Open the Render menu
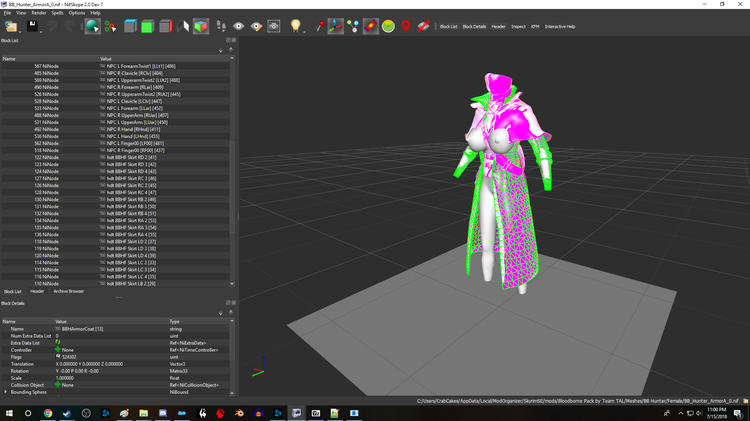 tap(39, 13)
